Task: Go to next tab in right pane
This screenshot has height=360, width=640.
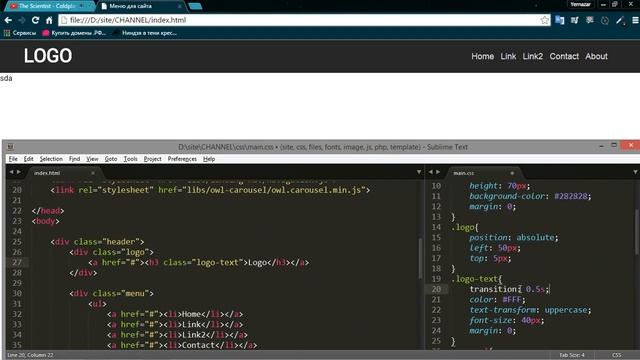Action: coord(438,172)
